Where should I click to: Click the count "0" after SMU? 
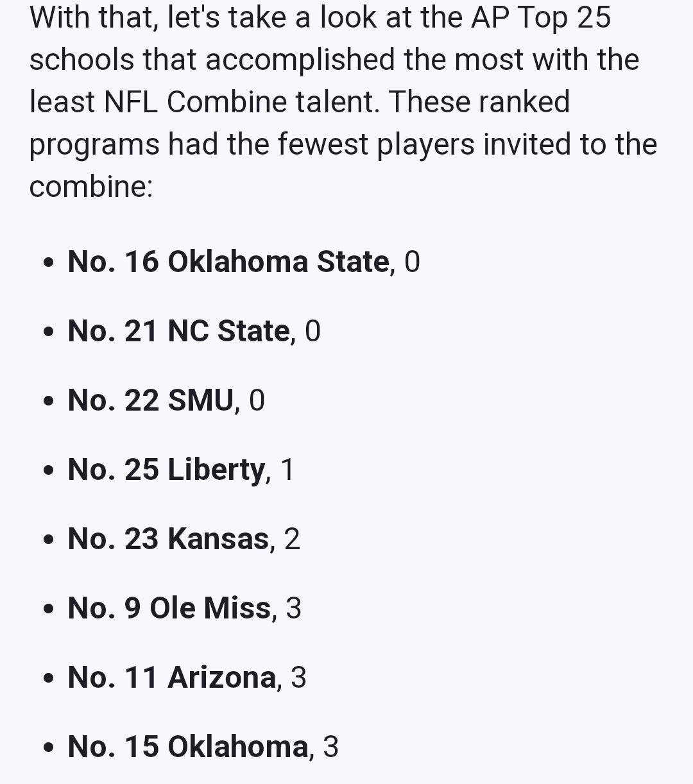[257, 400]
